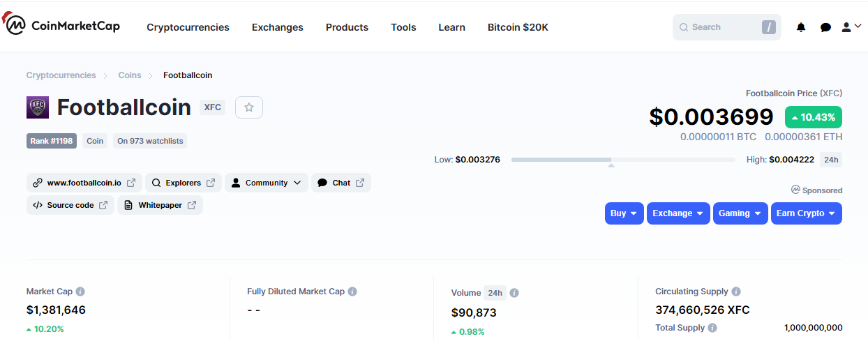This screenshot has height=348, width=868.
Task: Go to Coins breadcrumb
Action: coord(130,75)
